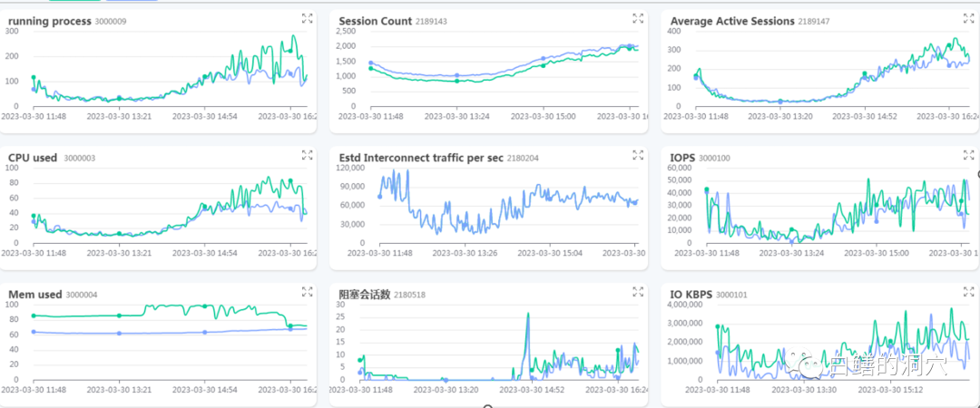Click the CPU used panel title

point(33,158)
